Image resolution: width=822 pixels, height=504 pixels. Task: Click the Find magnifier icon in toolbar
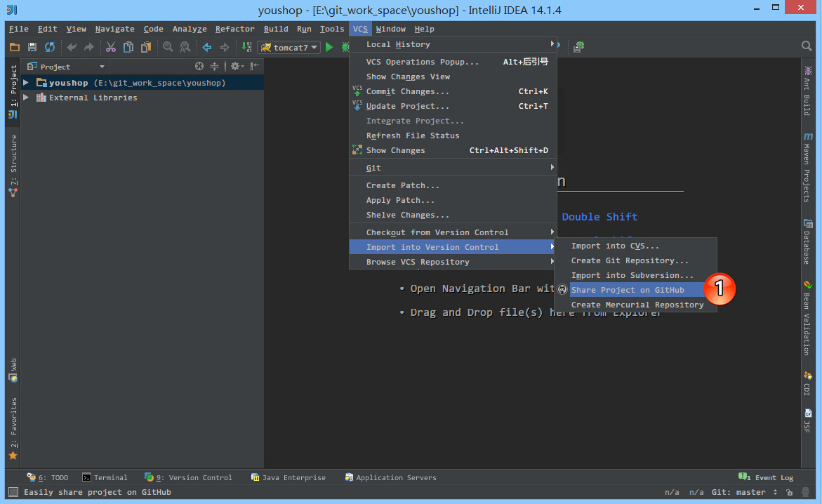(168, 47)
